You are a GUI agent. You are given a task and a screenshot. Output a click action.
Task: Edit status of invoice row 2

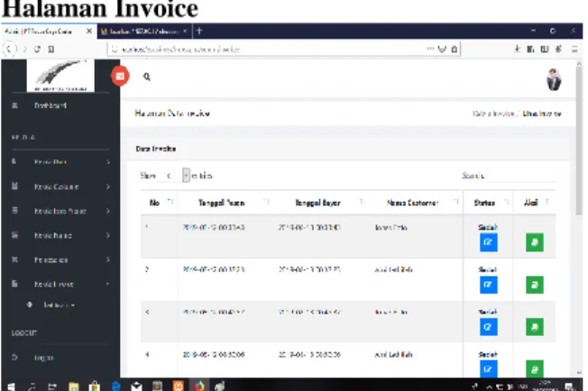click(x=488, y=285)
